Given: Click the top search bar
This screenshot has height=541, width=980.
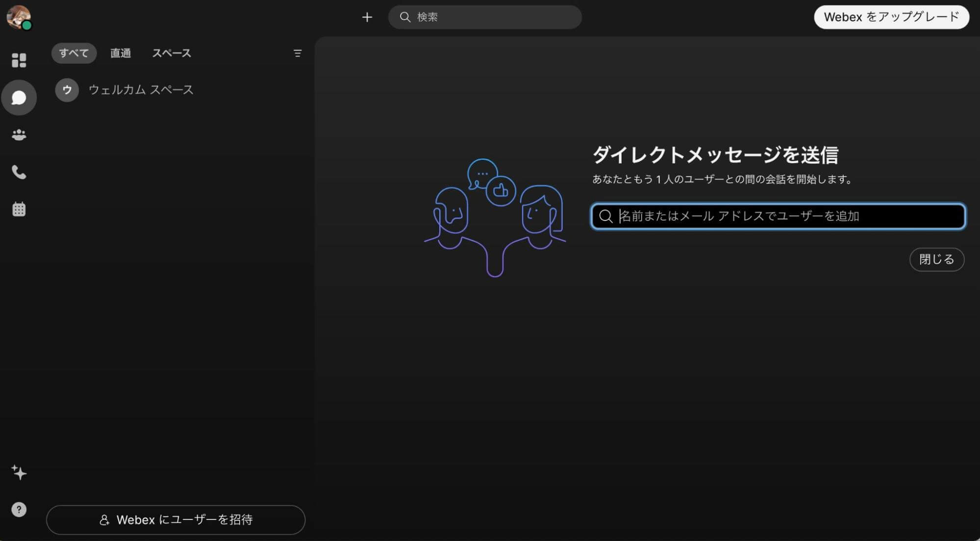Looking at the screenshot, I should [484, 17].
